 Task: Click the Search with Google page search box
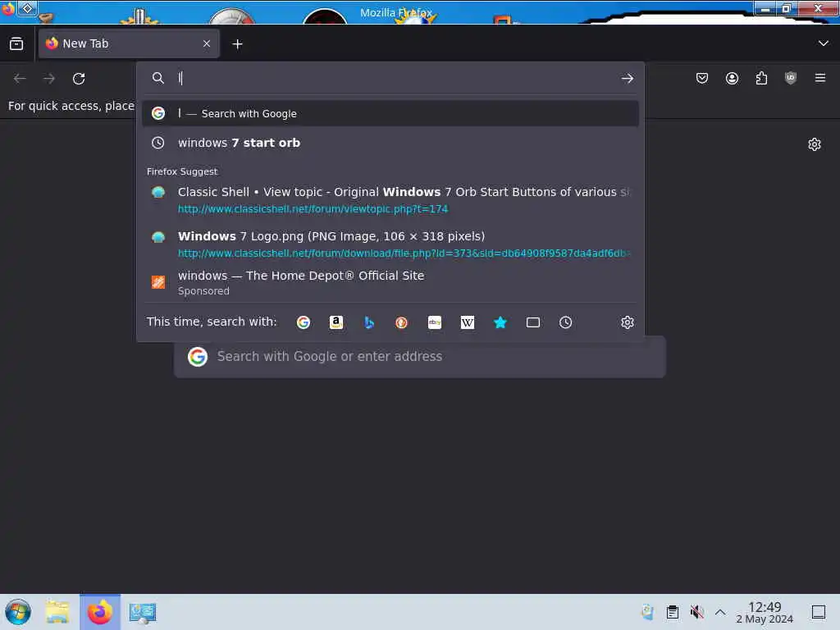click(419, 357)
